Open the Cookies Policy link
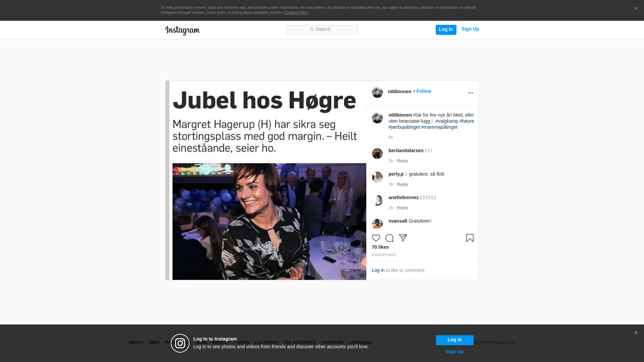 [296, 12]
